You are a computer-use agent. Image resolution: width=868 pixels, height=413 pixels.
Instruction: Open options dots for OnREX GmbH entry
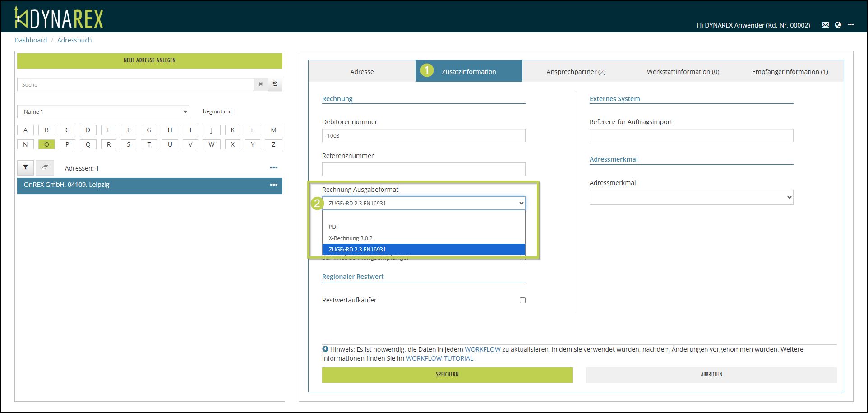pyautogui.click(x=273, y=185)
